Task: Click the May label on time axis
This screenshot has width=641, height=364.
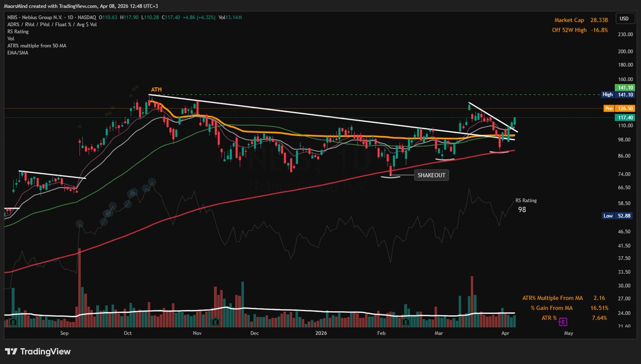Action: pyautogui.click(x=568, y=334)
